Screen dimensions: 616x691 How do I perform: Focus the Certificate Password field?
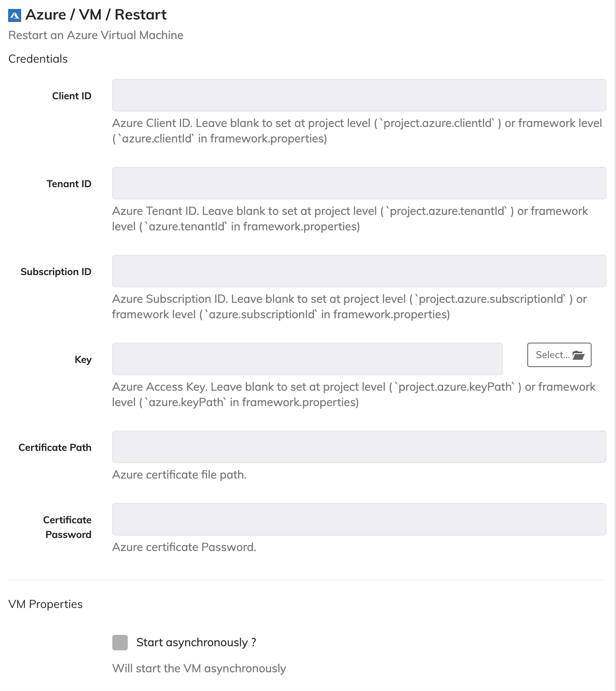(359, 519)
